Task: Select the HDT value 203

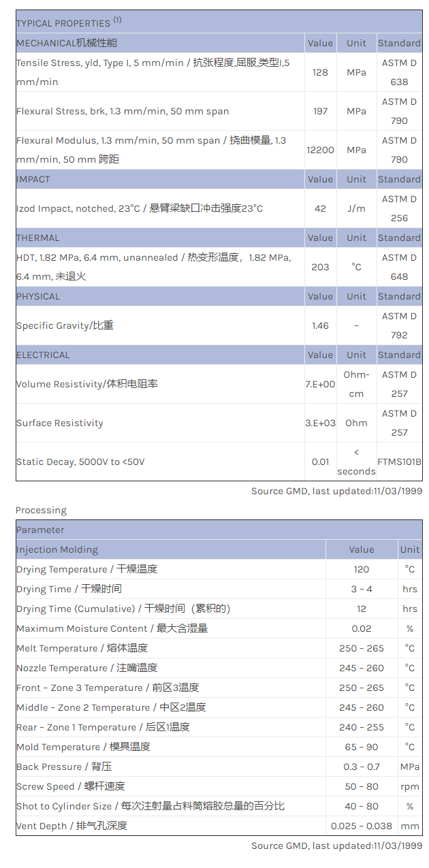Action: pyautogui.click(x=320, y=267)
